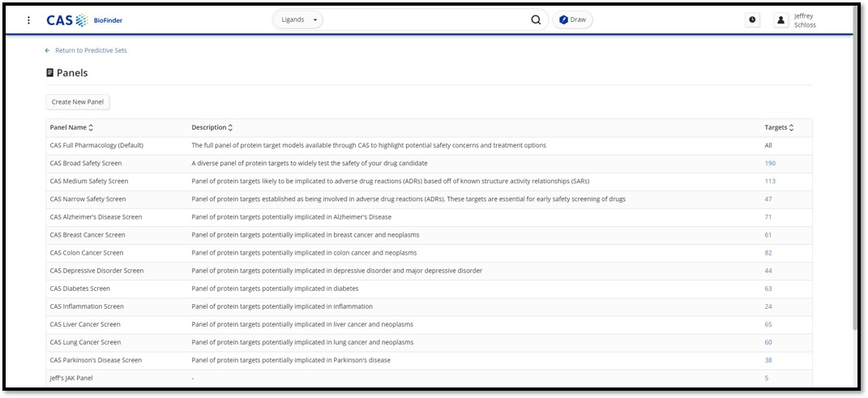Click the CAS BioFinder logo

[85, 20]
